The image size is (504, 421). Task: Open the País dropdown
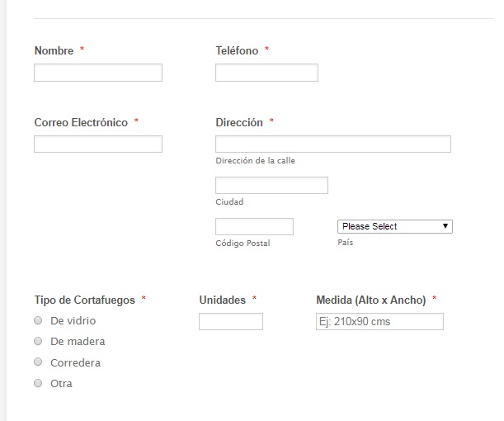click(394, 226)
